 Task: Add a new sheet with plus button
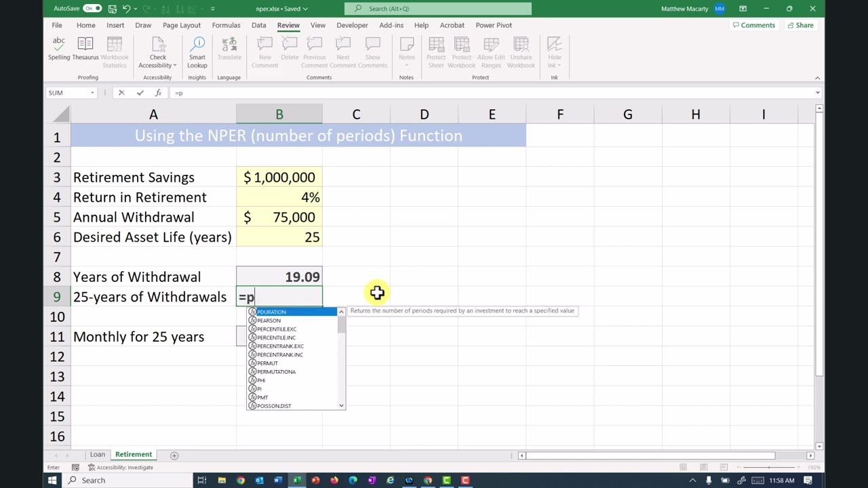tap(174, 455)
